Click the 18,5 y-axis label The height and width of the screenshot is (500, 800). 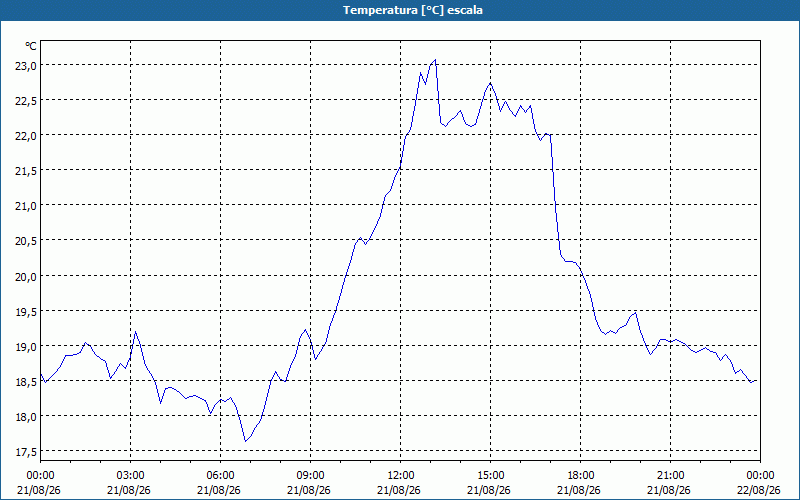pos(26,382)
